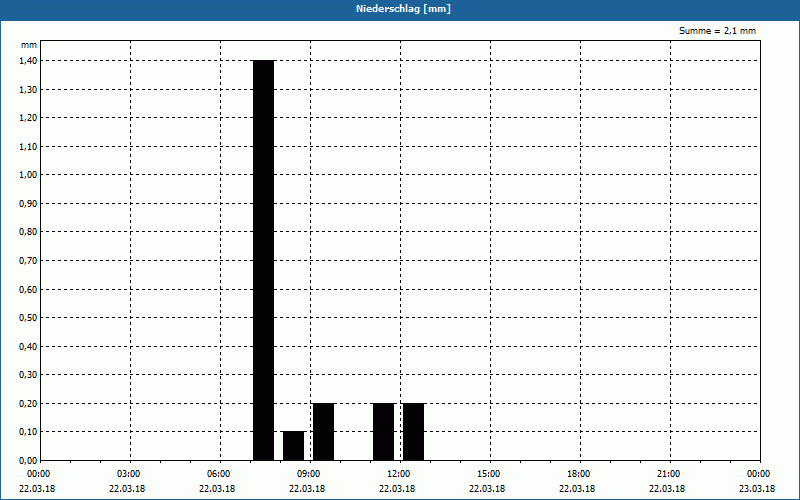
Task: Click the 23.03.18 date label
Action: click(x=757, y=489)
